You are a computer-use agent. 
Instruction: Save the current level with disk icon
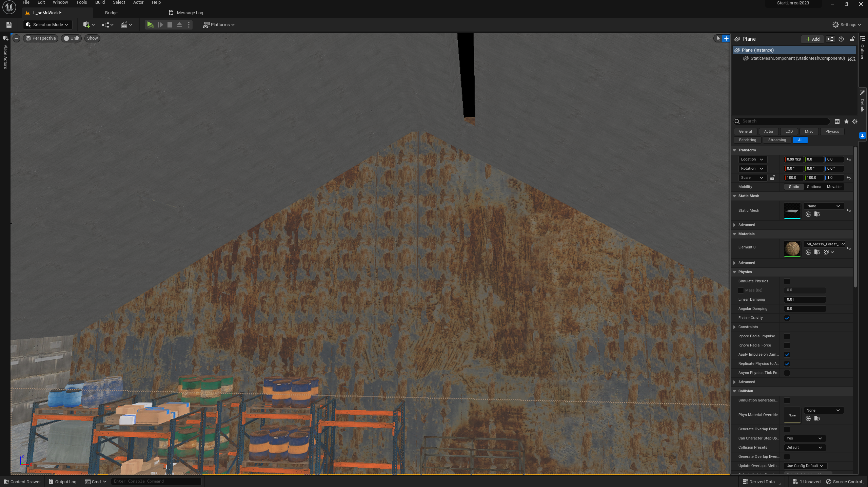point(9,25)
